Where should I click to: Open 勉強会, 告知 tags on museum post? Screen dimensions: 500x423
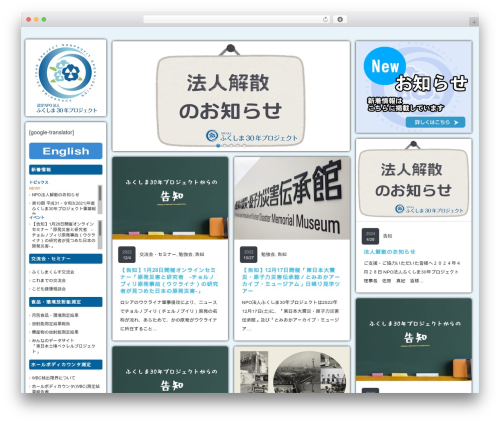(x=274, y=254)
